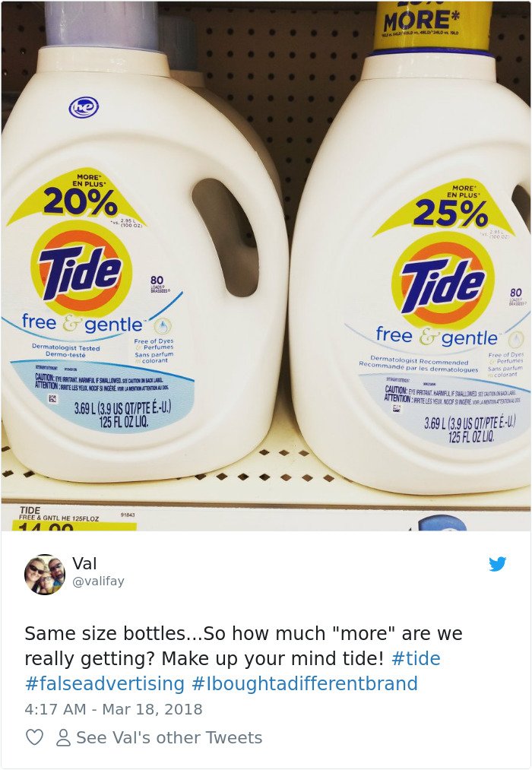Open the tweet timestamp Mar 18, 2018
This screenshot has height=770, width=532.
pyautogui.click(x=152, y=709)
